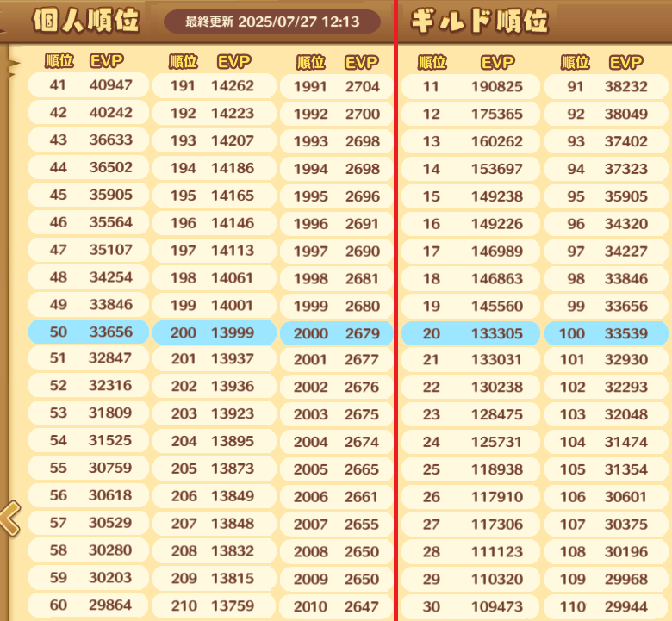Click rank 42 row with EVP 40242
672x621 pixels.
(x=89, y=112)
